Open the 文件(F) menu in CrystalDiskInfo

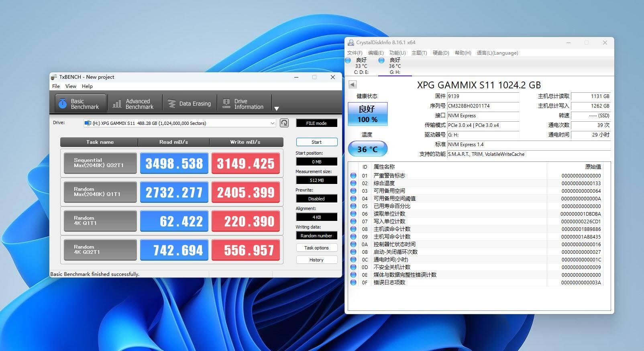tap(355, 53)
